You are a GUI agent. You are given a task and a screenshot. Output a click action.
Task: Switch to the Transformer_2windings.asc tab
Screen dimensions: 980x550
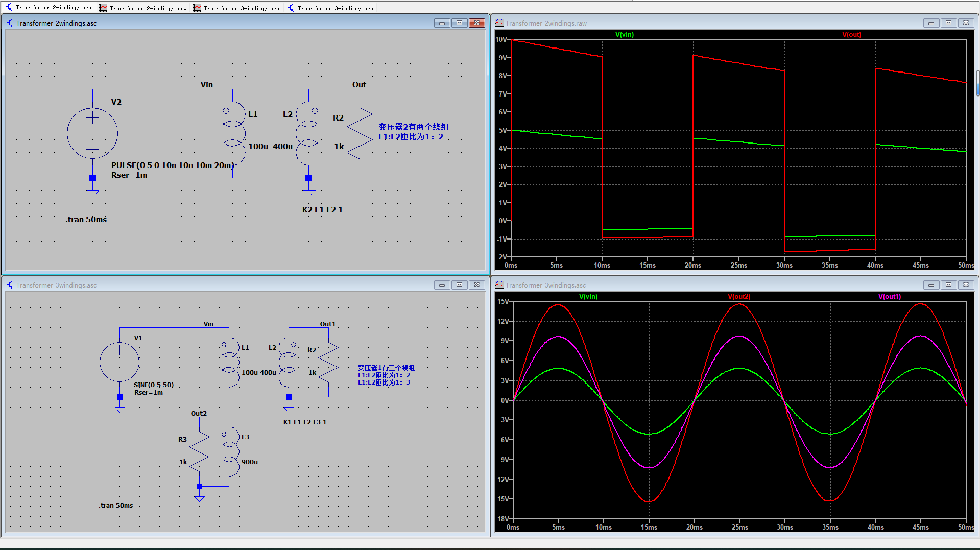click(x=49, y=7)
